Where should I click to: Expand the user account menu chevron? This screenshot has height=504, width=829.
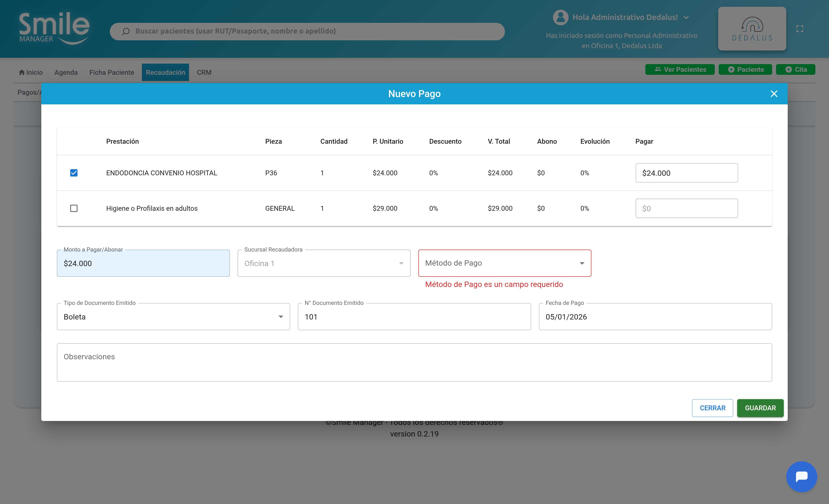tap(686, 17)
